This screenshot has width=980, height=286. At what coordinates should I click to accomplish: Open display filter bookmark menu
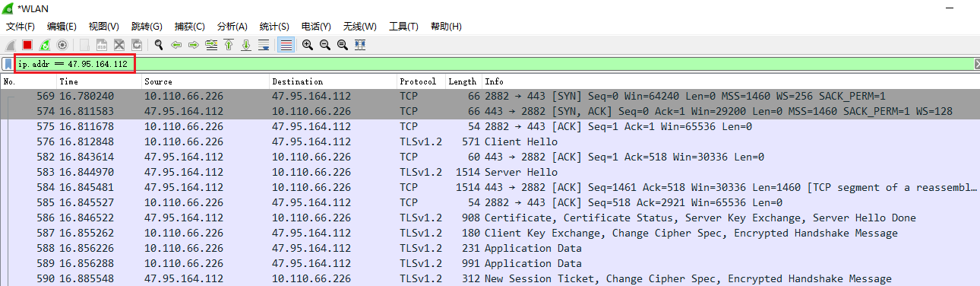[x=8, y=64]
